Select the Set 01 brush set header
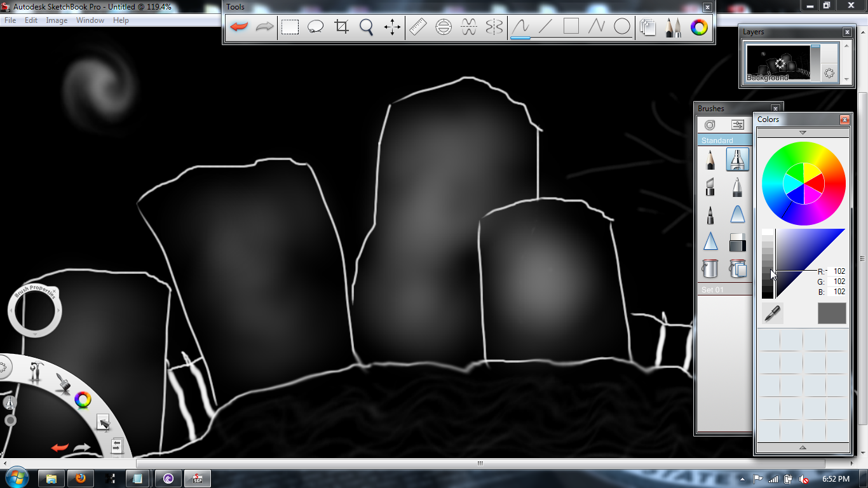The width and height of the screenshot is (868, 488). tap(725, 290)
